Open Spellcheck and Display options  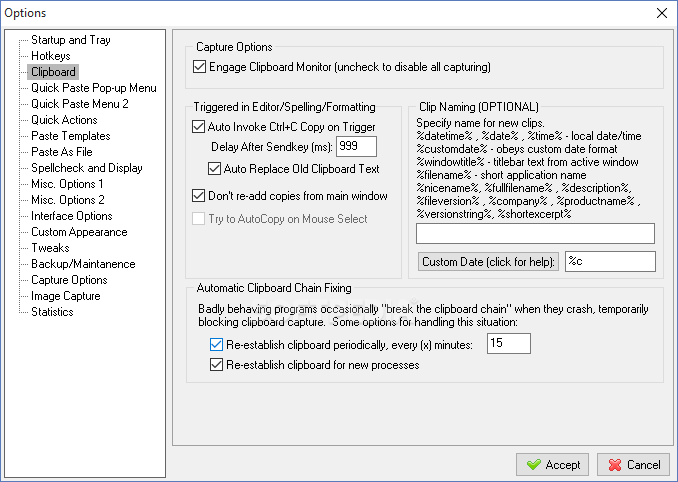click(87, 168)
